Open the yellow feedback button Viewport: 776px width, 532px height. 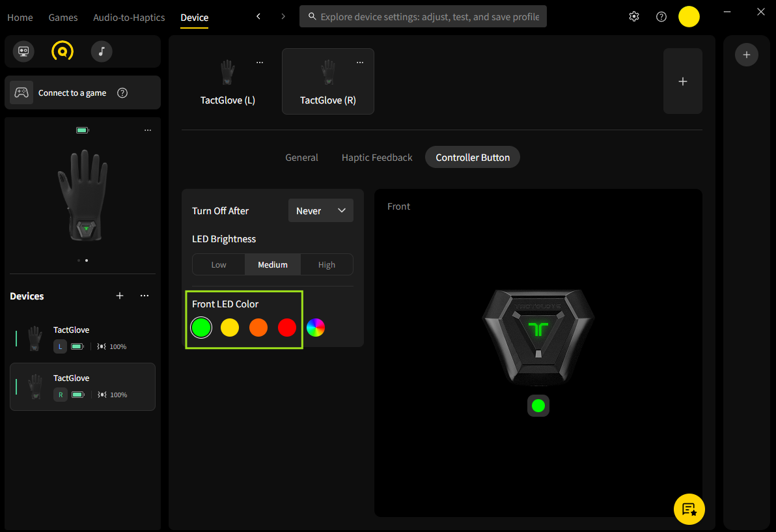689,509
